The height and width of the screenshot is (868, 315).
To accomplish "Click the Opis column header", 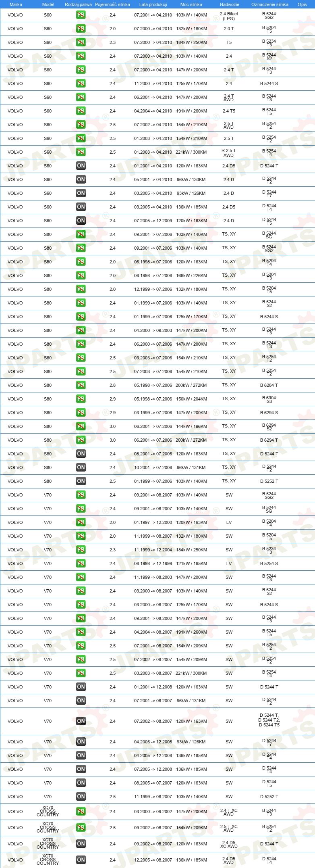I will coord(302,4).
